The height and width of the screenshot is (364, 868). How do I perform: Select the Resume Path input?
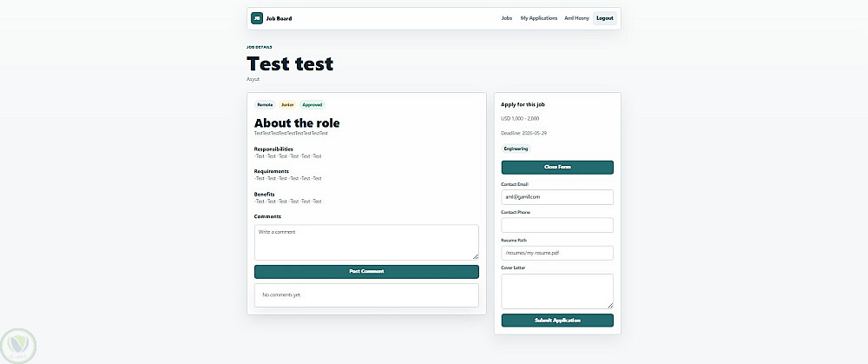coord(557,253)
